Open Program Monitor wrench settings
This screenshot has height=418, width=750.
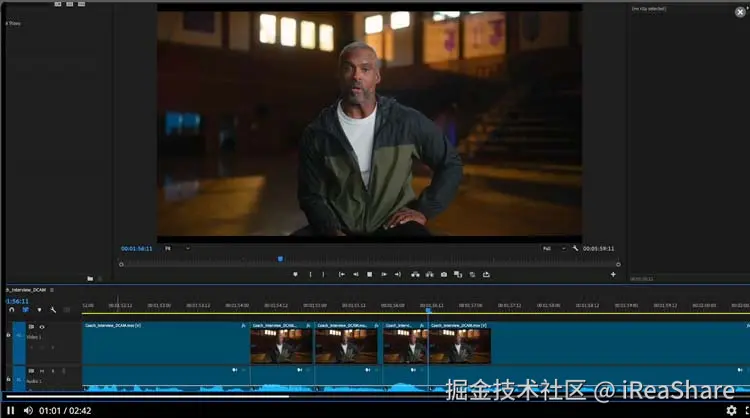point(575,248)
